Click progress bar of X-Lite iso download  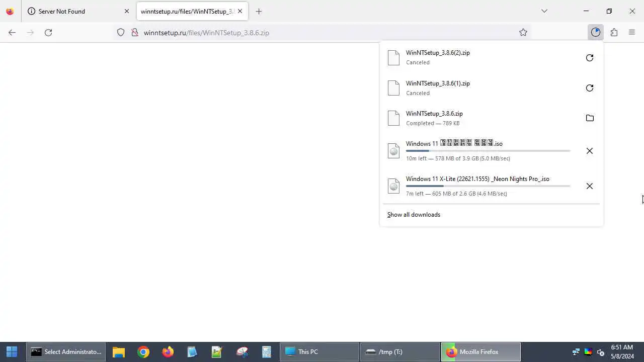coord(488,186)
